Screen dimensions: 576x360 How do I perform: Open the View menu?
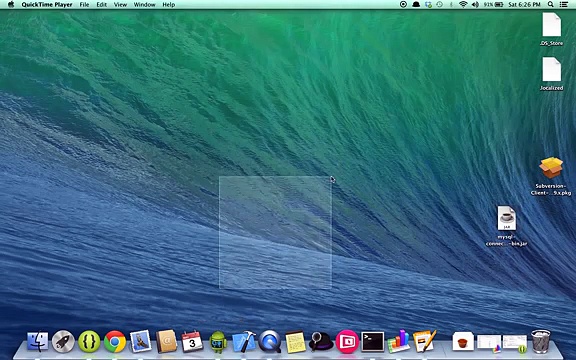click(x=120, y=4)
